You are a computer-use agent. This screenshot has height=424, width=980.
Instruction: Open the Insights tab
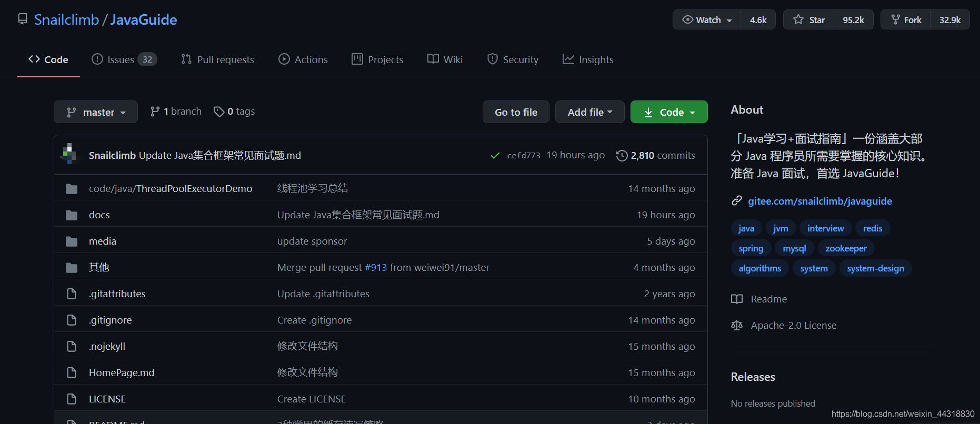[588, 59]
